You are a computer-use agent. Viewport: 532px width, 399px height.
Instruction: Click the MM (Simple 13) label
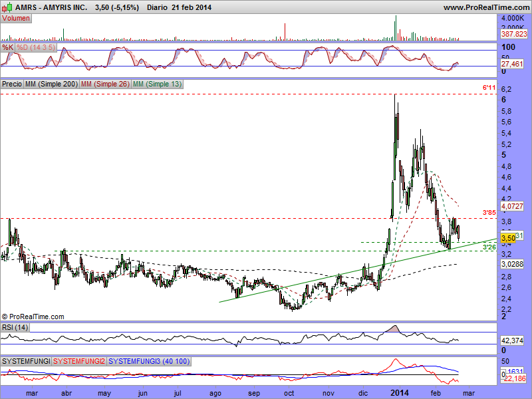[x=157, y=84]
